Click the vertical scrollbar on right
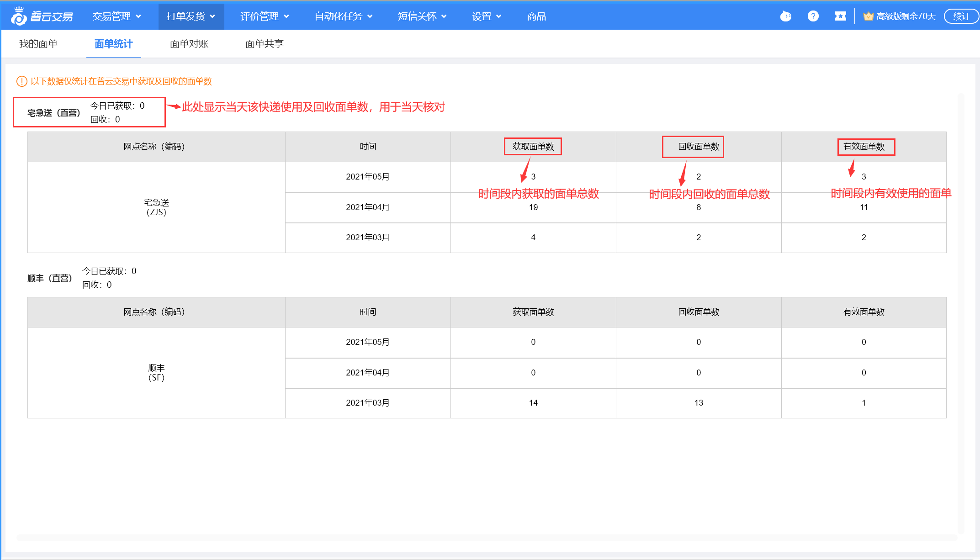Screen dimensions: 980x560 coord(960,313)
